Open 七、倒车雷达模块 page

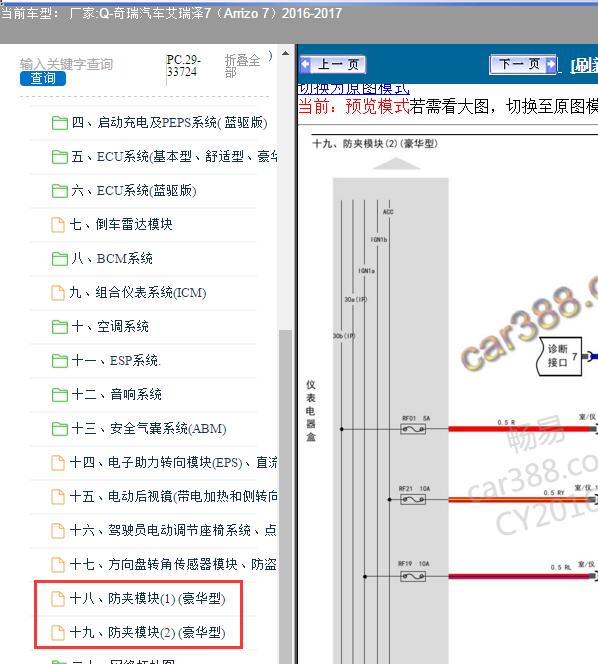tap(121, 224)
